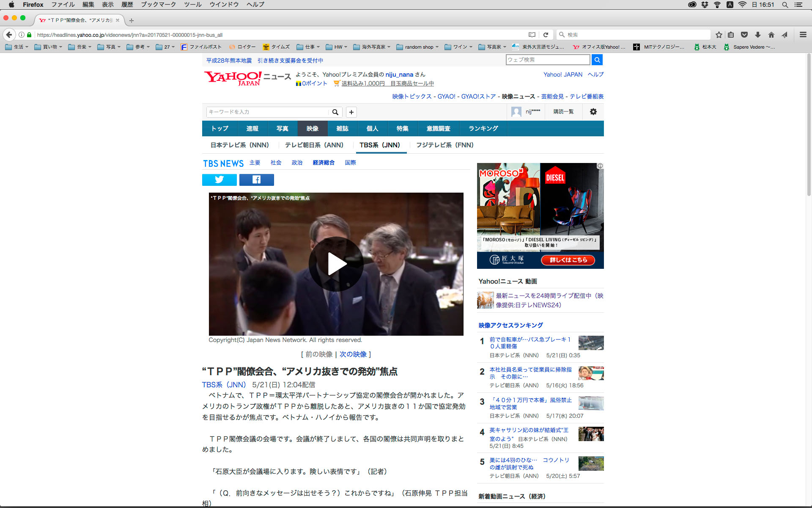This screenshot has width=812, height=508.
Task: Toggle reader view in address bar
Action: click(x=532, y=35)
